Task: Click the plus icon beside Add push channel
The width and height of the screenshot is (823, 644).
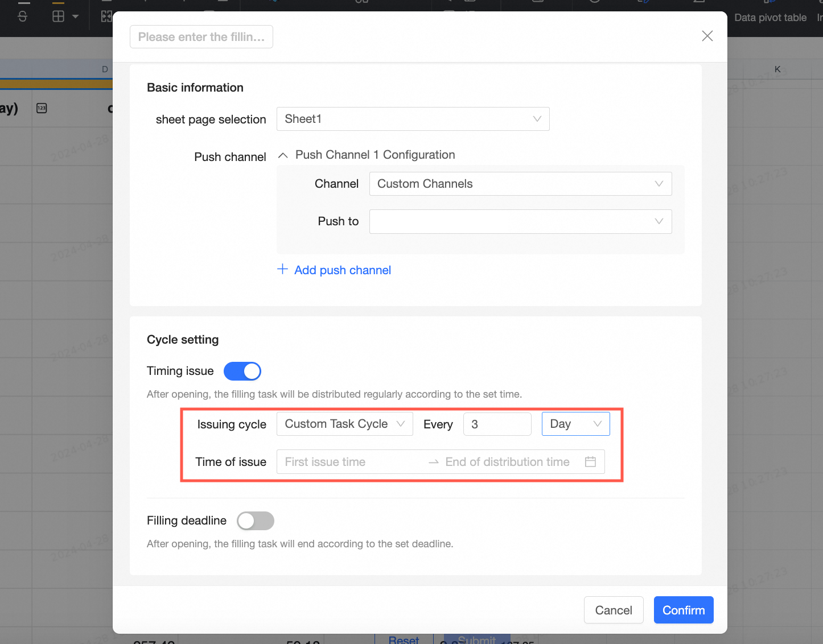Action: pos(282,269)
